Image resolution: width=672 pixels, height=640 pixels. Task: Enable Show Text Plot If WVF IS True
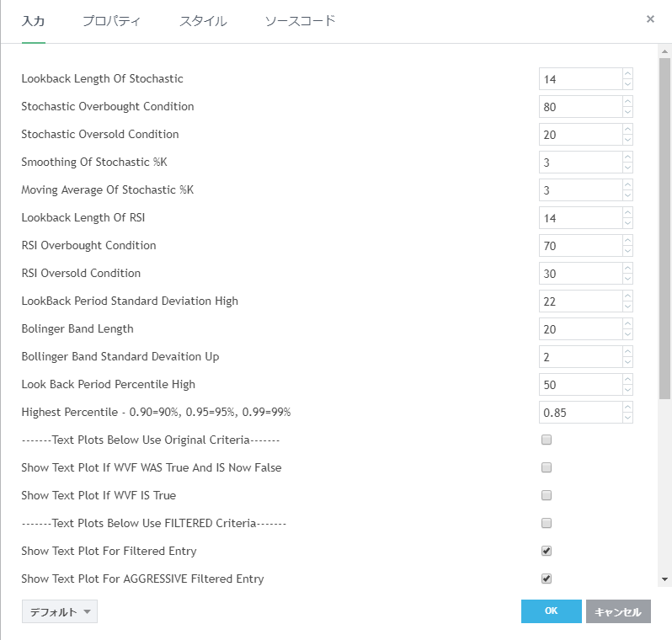point(547,495)
